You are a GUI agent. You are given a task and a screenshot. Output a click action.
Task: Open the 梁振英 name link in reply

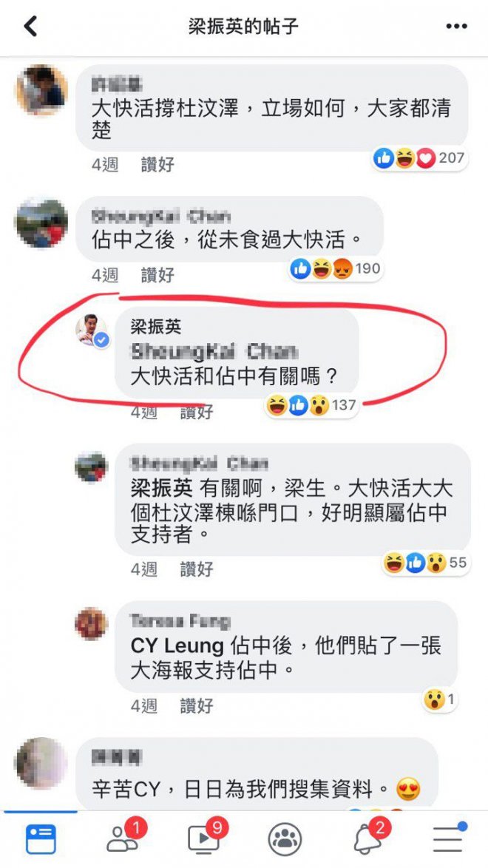pyautogui.click(x=163, y=488)
